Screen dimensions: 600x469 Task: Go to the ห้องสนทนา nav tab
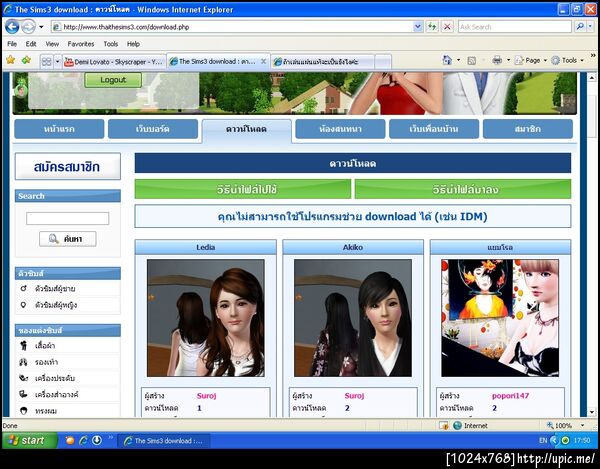[x=340, y=129]
